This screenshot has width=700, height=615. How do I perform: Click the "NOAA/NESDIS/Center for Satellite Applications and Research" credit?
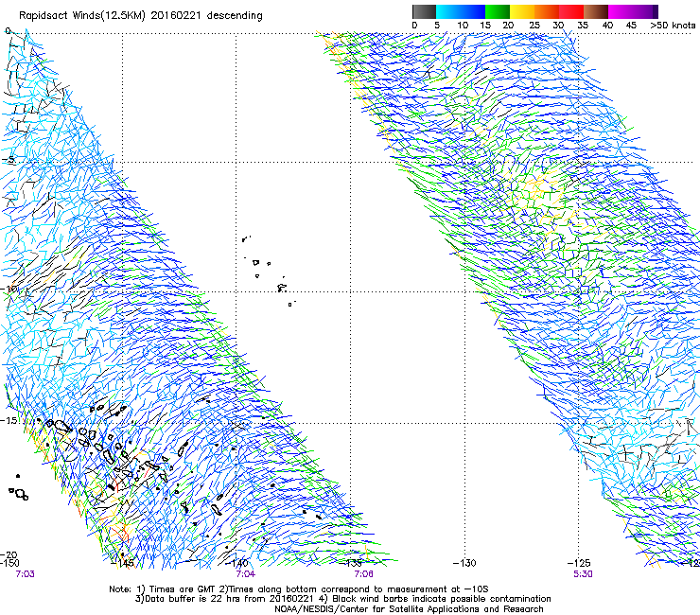[409, 609]
